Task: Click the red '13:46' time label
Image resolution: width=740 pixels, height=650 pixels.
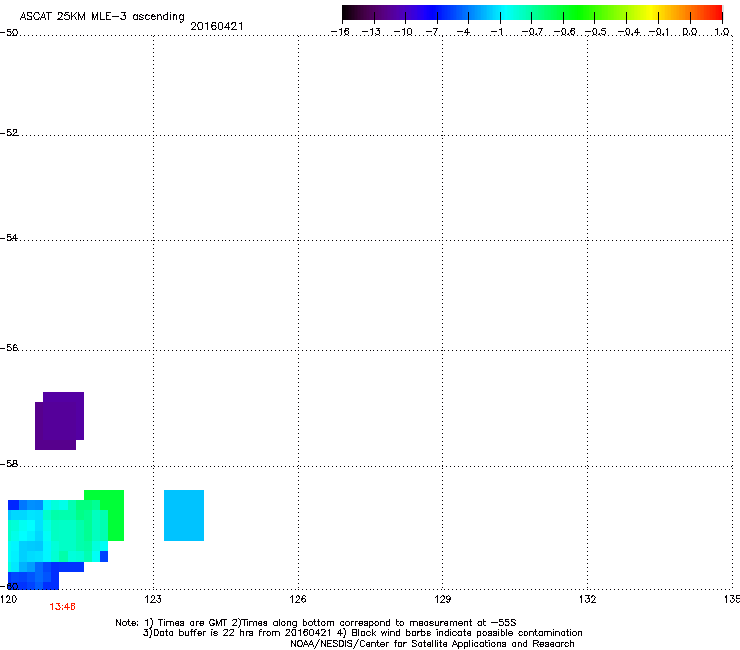Action: click(62, 607)
